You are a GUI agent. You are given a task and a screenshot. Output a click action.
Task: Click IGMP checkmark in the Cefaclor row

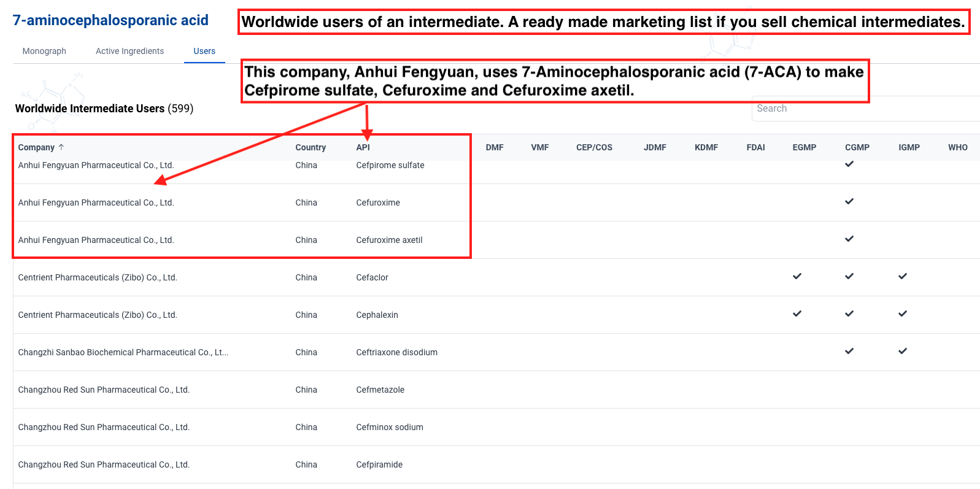point(903,276)
